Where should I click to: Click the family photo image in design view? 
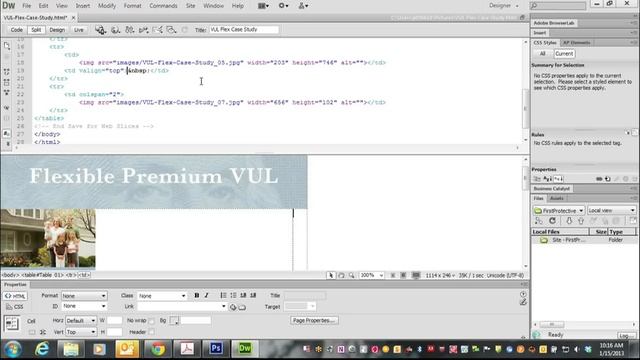click(x=48, y=238)
